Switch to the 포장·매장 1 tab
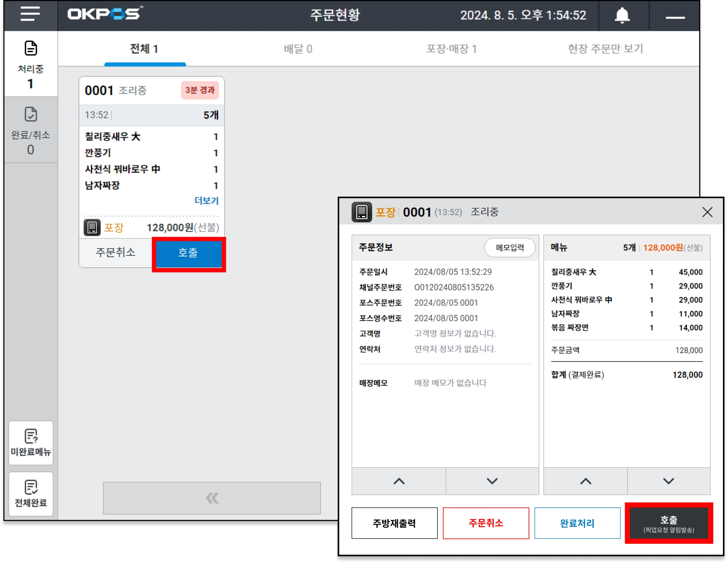Viewport: 728px width, 563px height. [451, 49]
